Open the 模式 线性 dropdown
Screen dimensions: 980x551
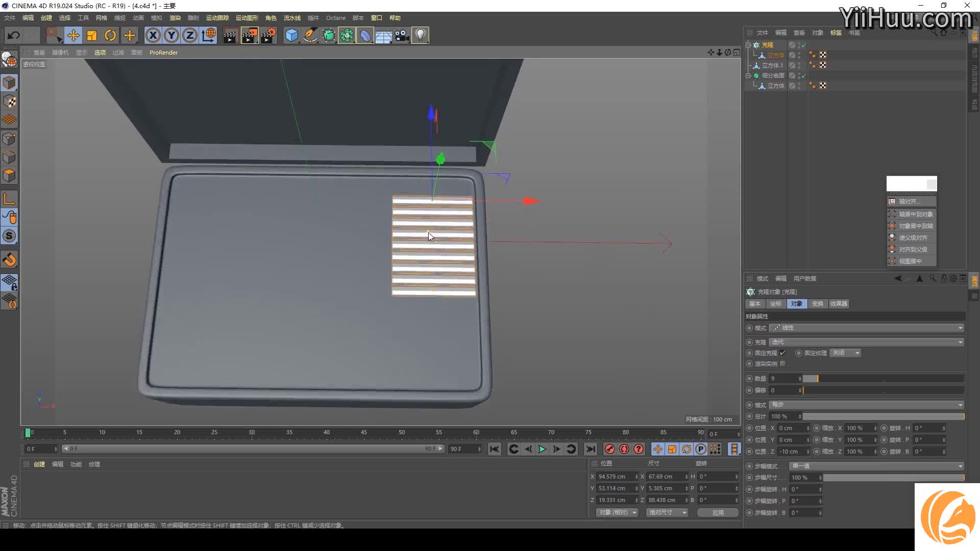867,328
